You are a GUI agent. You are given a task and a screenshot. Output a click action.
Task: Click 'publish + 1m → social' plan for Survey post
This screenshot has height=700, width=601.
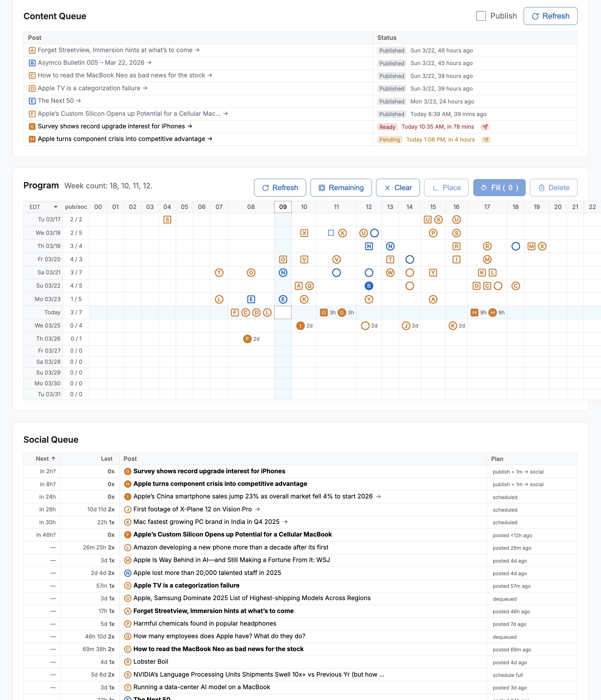click(x=518, y=472)
